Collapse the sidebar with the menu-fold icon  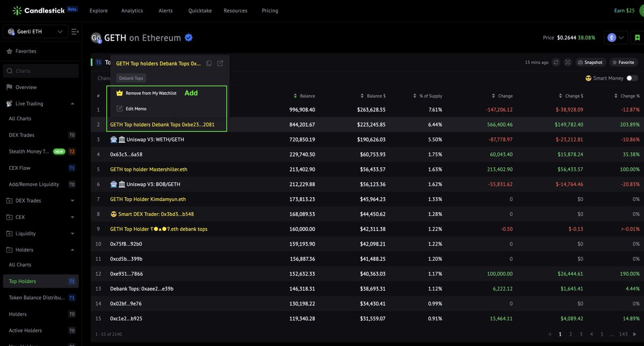[75, 32]
